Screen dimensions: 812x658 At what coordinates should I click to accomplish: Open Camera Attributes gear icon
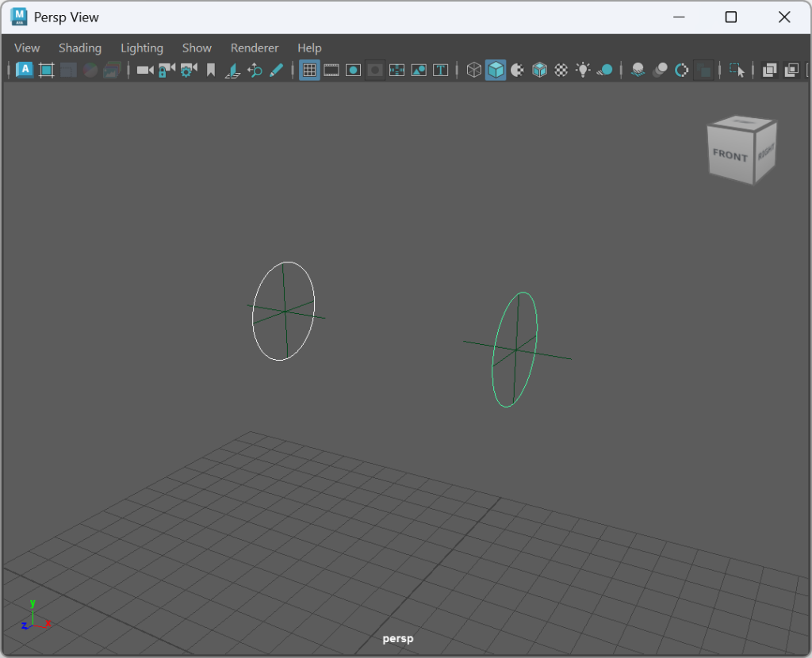[188, 71]
